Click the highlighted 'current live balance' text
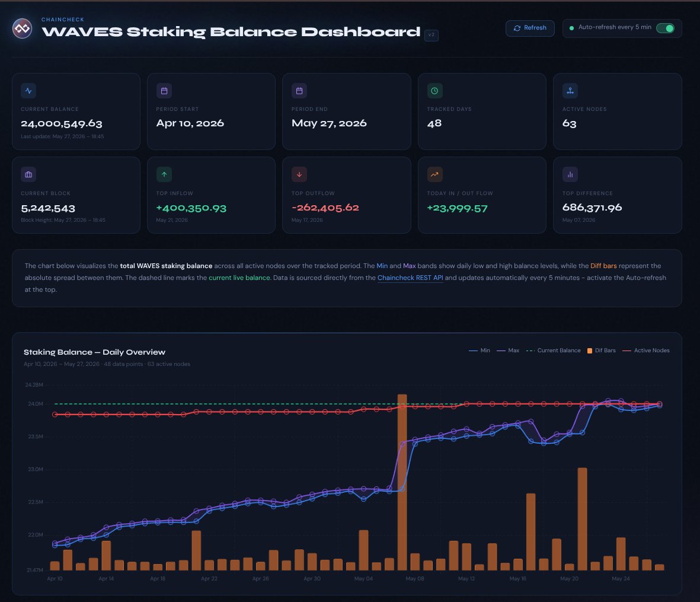 [239, 278]
